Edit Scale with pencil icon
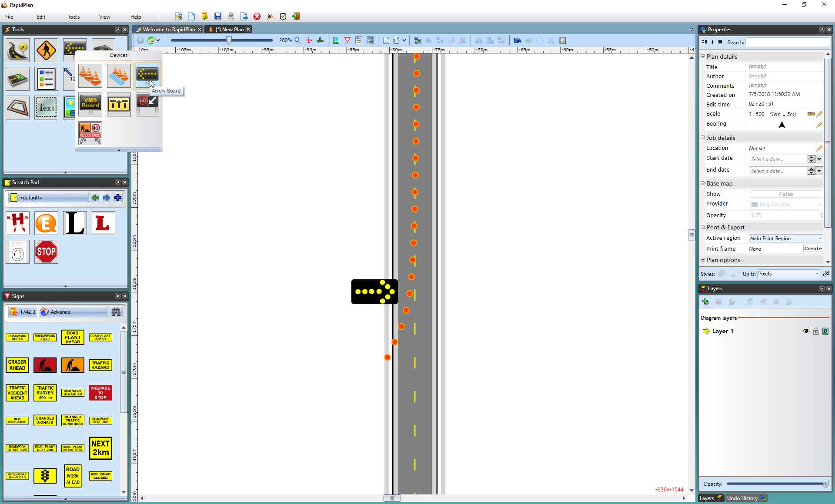 (819, 114)
